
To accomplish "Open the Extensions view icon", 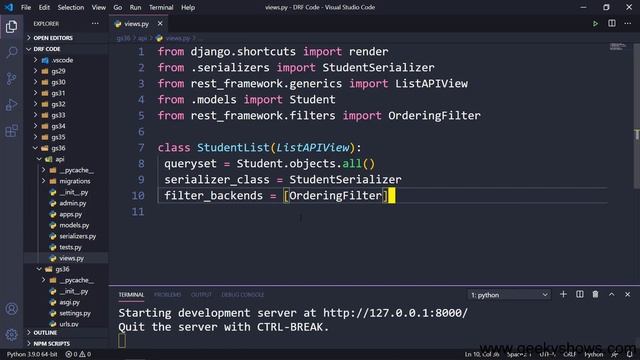I will 11,131.
